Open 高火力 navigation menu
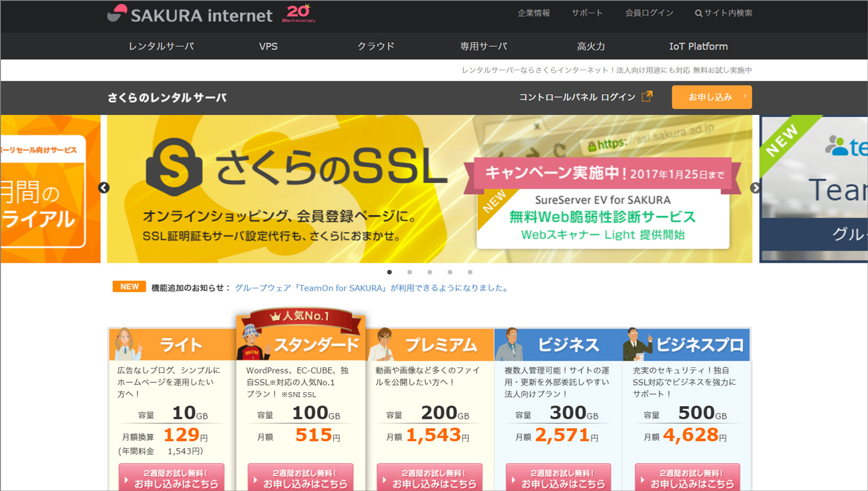Viewport: 868px width, 491px height. click(591, 46)
